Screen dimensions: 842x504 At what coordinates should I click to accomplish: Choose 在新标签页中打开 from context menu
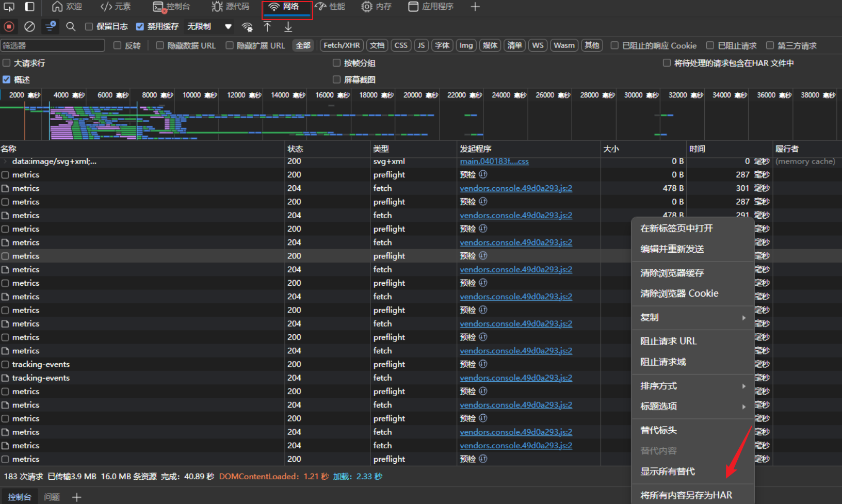pos(693,229)
